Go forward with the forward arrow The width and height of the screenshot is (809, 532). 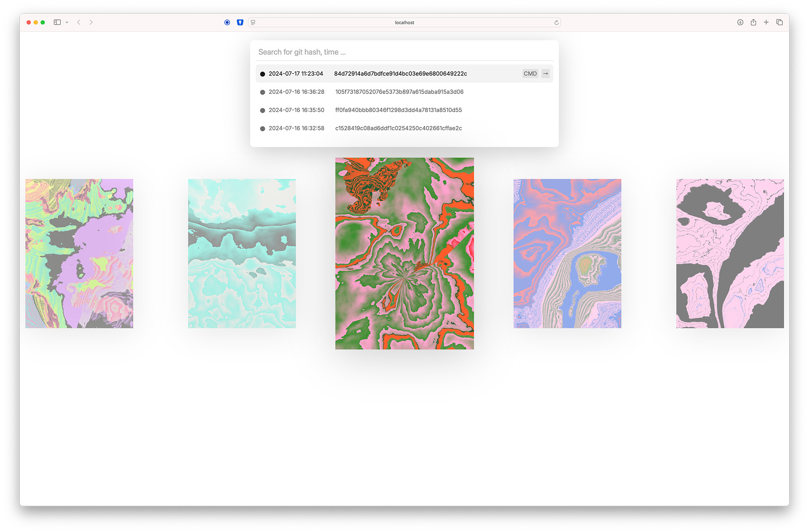coord(91,22)
